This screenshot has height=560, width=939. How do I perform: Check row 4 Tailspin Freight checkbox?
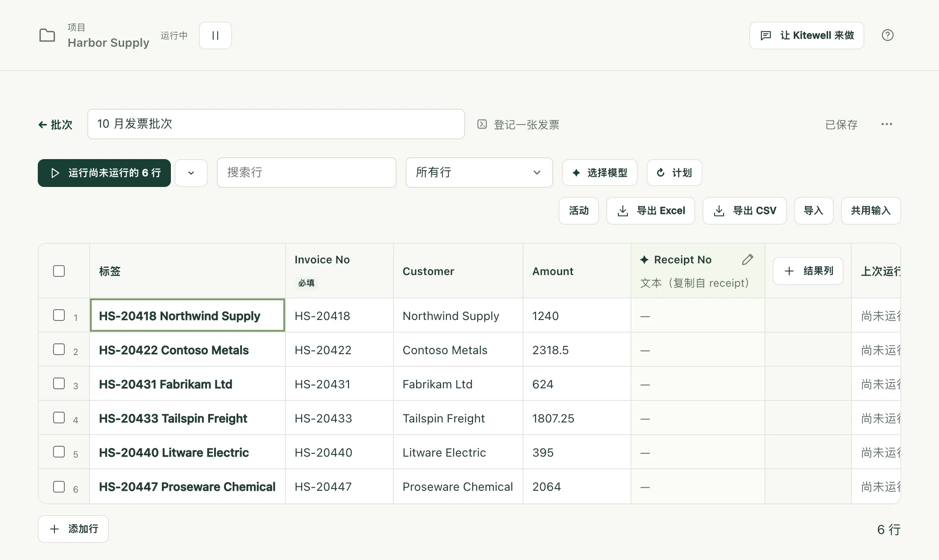click(59, 418)
